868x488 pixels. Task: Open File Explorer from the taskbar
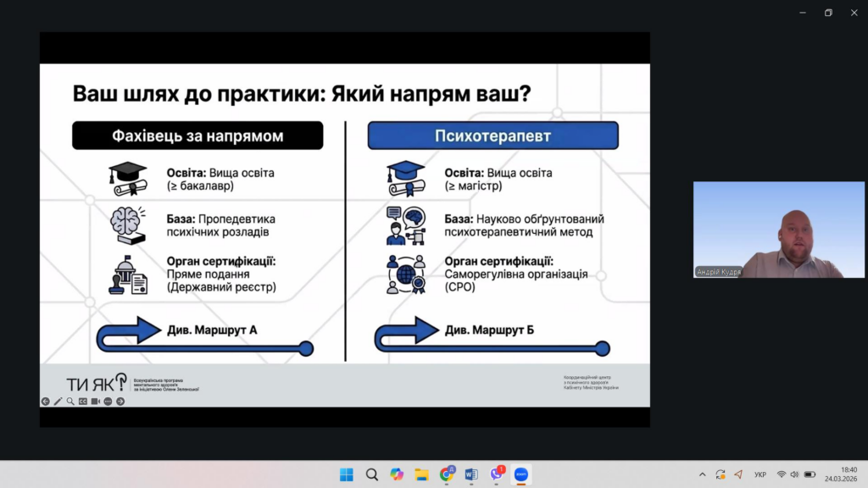(x=421, y=474)
